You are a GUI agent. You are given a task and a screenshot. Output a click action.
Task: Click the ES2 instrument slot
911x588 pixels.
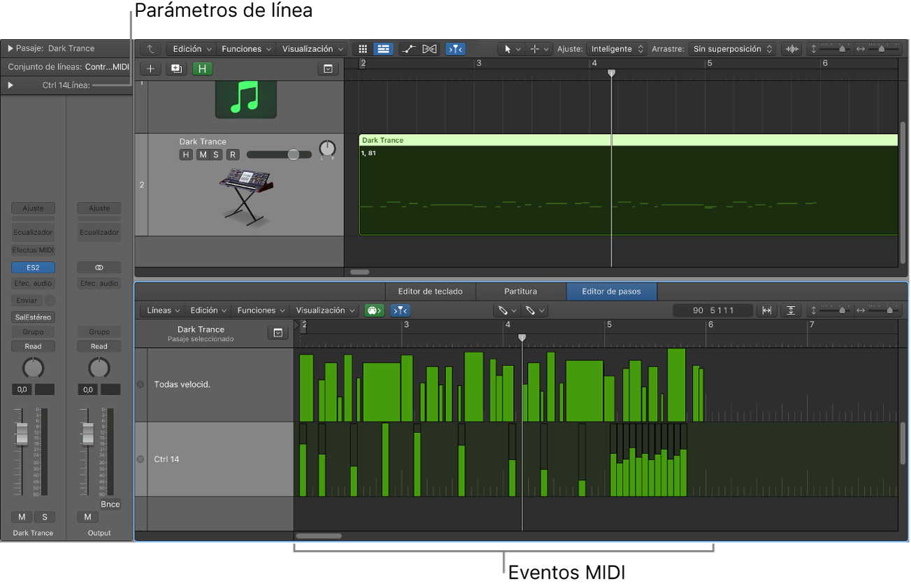point(33,268)
